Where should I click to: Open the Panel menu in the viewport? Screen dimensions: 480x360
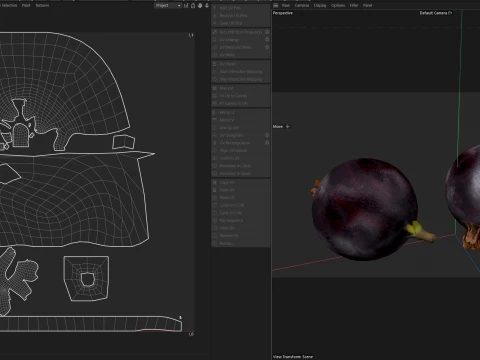pyautogui.click(x=367, y=5)
